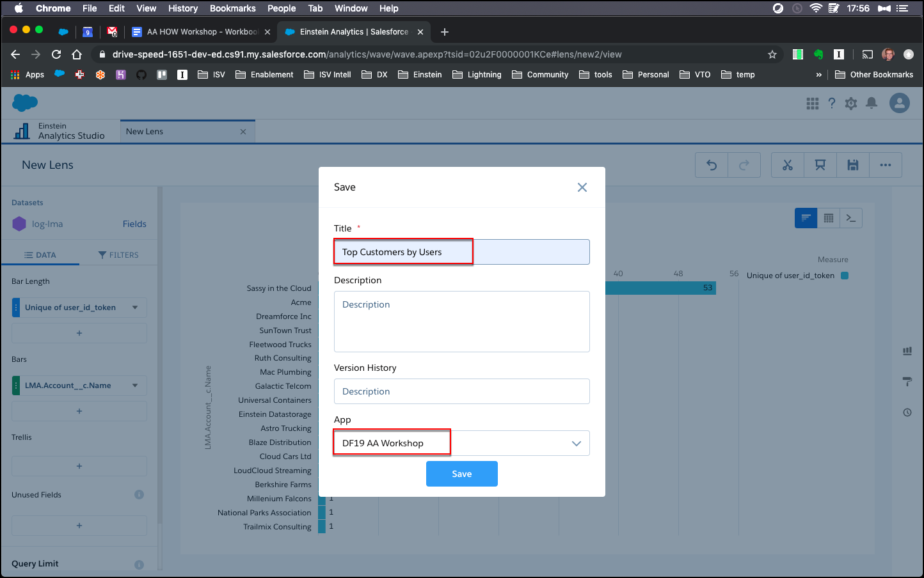Viewport: 924px width, 578px height.
Task: Open Other Bookmarks folder
Action: point(874,75)
